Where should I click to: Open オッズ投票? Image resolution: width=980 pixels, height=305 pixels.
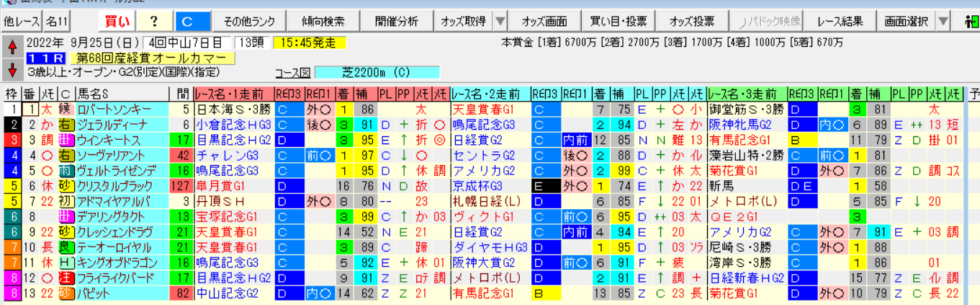point(691,22)
